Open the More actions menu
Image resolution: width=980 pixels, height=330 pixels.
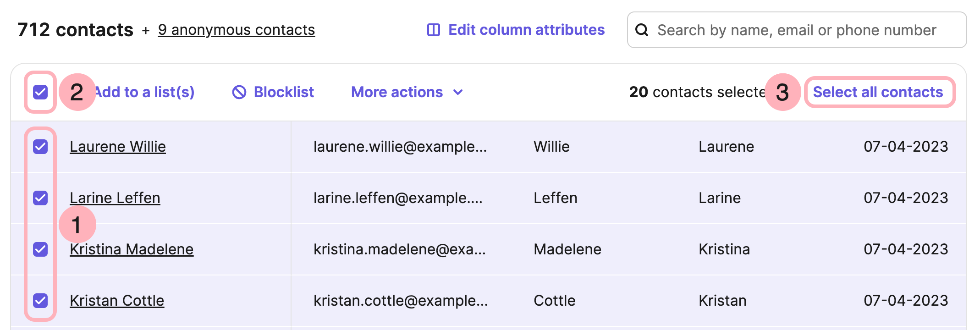397,92
